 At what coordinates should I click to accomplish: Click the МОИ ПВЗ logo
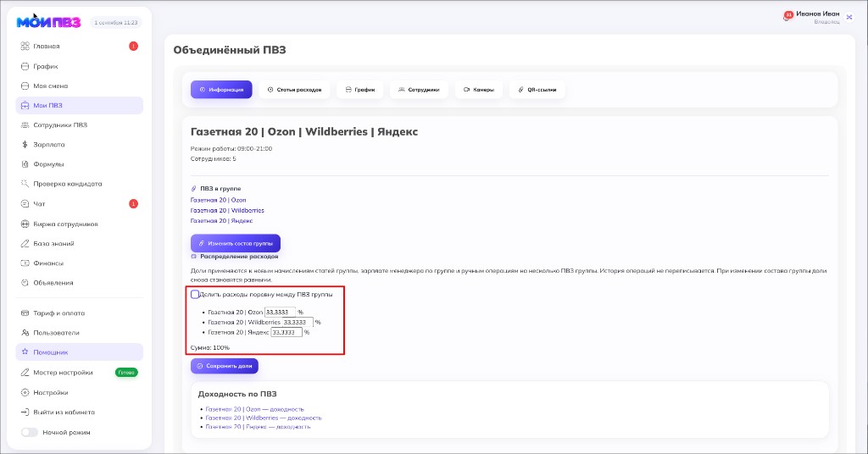tap(48, 22)
